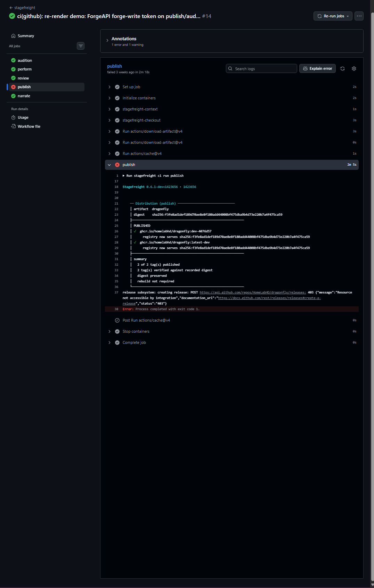
Task: Click the publish job title heading
Action: click(x=114, y=66)
